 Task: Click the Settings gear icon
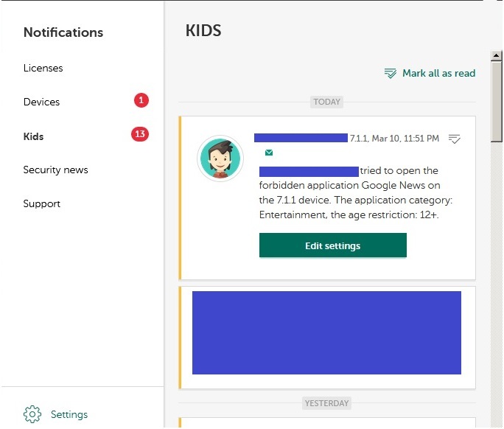pos(32,414)
